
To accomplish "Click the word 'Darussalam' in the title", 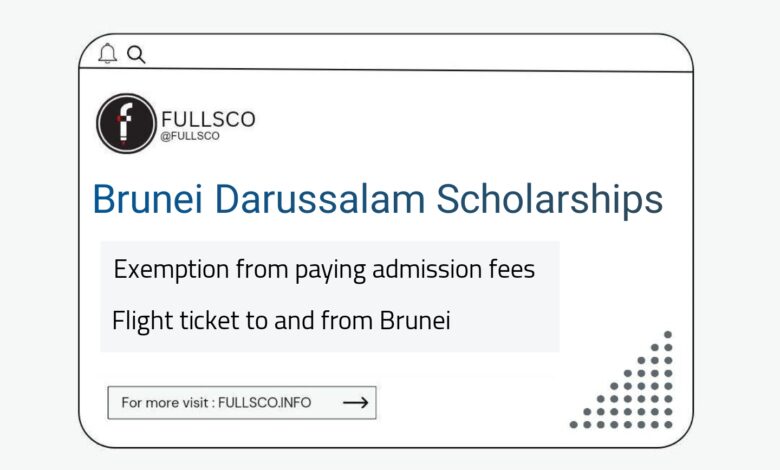I will click(x=320, y=199).
